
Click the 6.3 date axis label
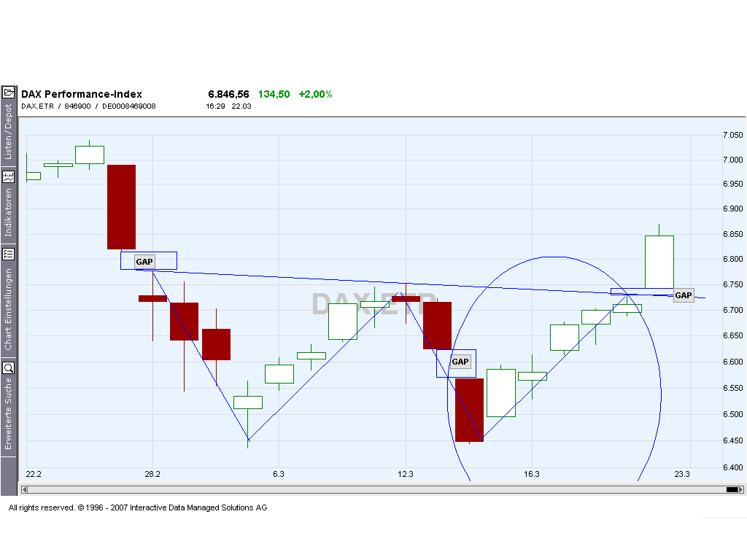coord(279,474)
